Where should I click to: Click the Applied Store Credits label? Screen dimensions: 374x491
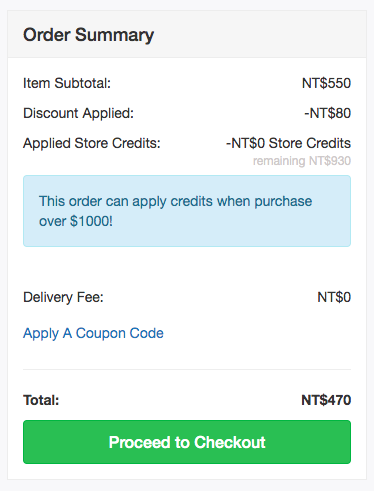92,144
